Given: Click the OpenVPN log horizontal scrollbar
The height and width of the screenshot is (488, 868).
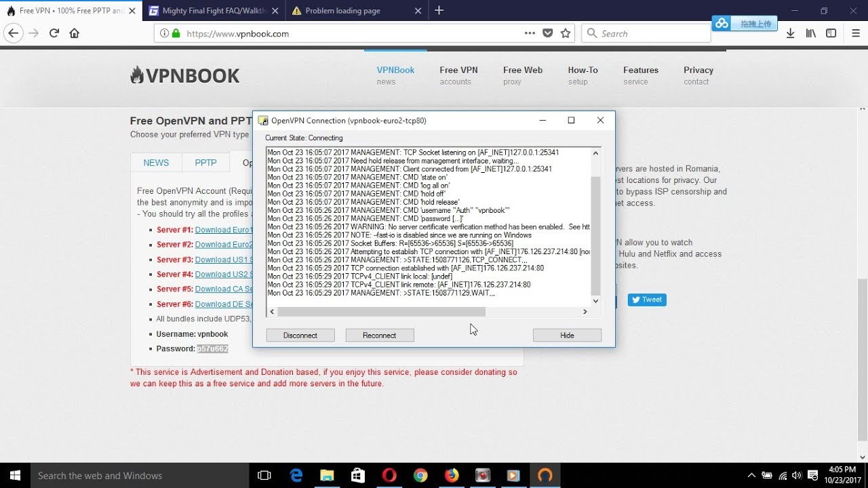Looking at the screenshot, I should click(x=381, y=312).
